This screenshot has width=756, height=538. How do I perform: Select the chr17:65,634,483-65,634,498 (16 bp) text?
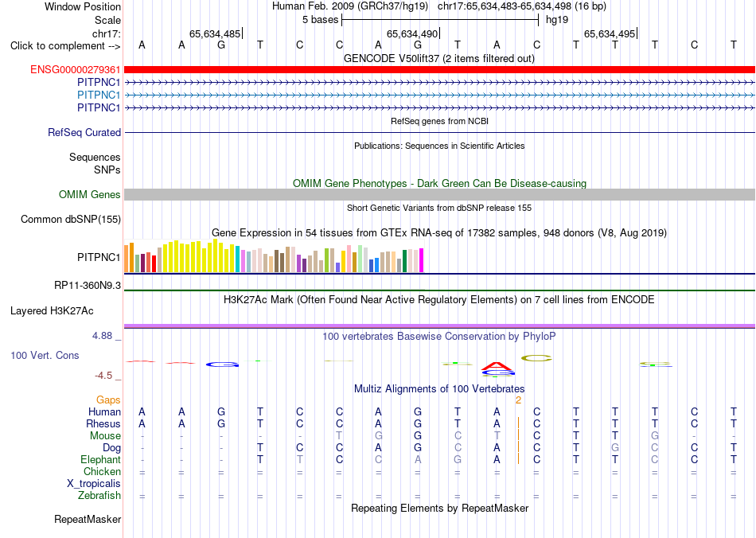click(x=522, y=6)
